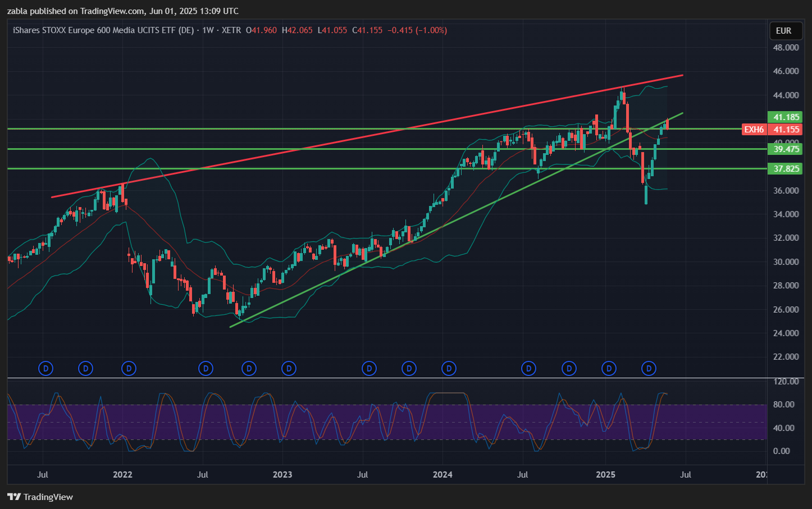
Task: Click the dividend marker nearest the 2024 label
Action: 449,369
